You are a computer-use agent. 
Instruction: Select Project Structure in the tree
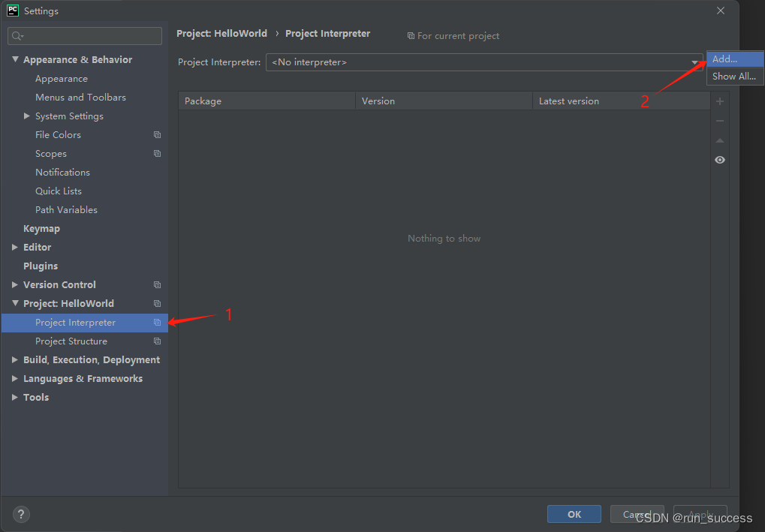click(x=71, y=341)
